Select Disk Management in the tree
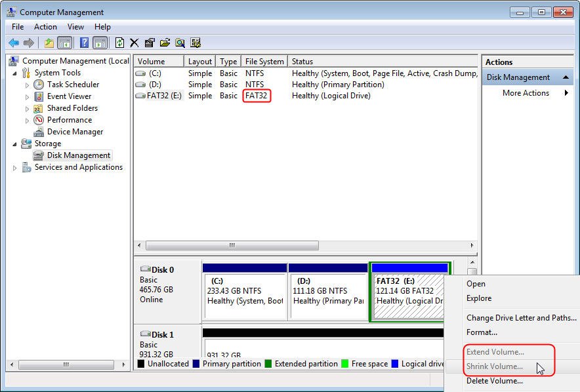Image resolution: width=580 pixels, height=392 pixels. coord(79,155)
